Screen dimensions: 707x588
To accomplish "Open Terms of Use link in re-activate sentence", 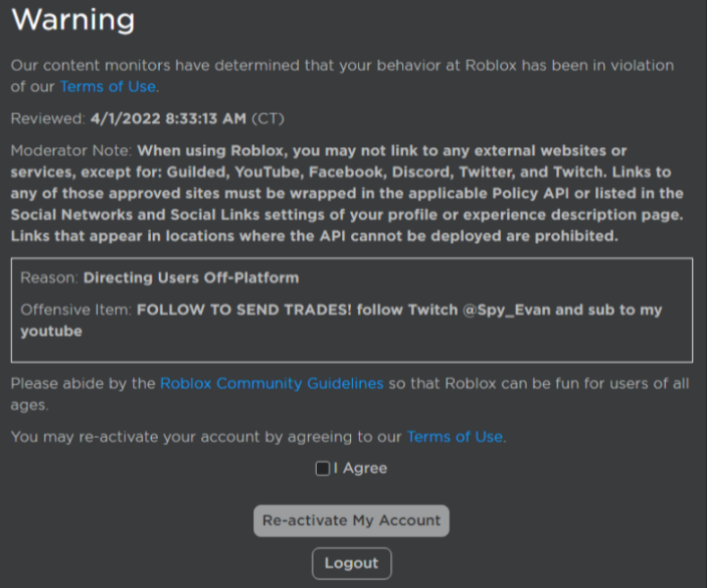I will 455,437.
